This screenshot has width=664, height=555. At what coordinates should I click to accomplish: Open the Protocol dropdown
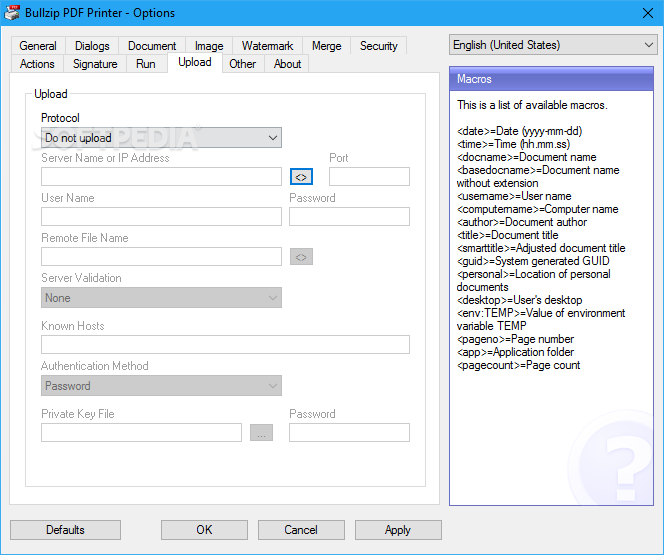pyautogui.click(x=161, y=138)
